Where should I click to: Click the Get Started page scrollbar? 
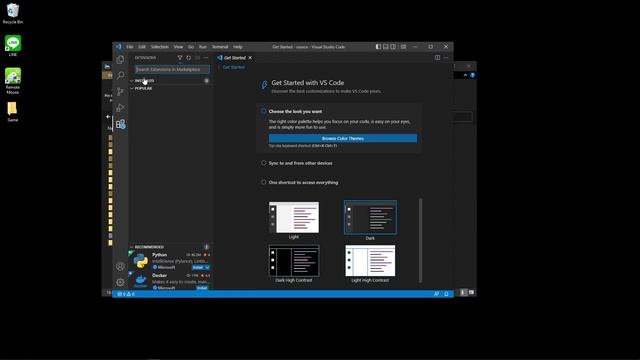pos(420,240)
